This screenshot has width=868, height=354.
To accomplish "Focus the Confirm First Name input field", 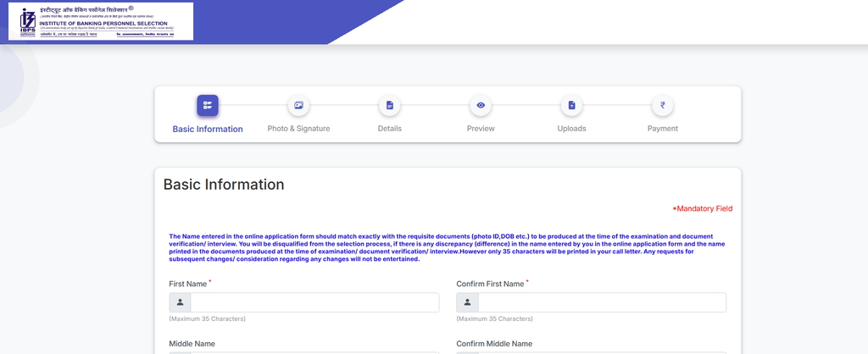I will tap(603, 302).
